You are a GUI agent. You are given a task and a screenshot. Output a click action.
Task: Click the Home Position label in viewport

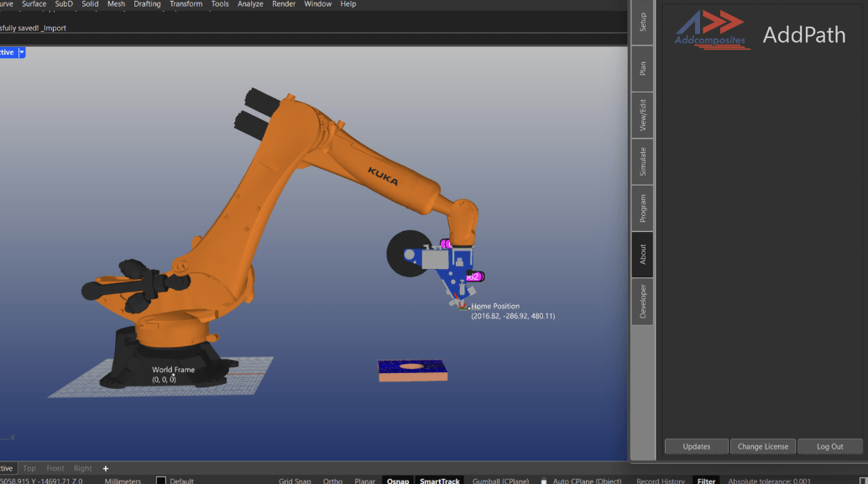click(x=495, y=306)
